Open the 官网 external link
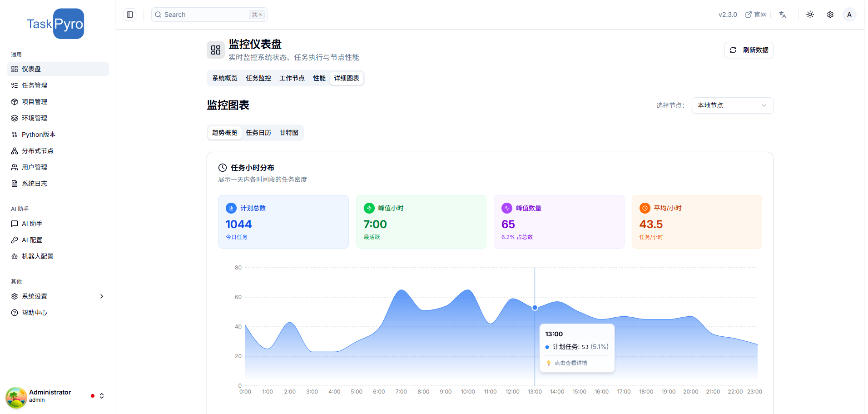Image resolution: width=868 pixels, height=414 pixels. [756, 14]
